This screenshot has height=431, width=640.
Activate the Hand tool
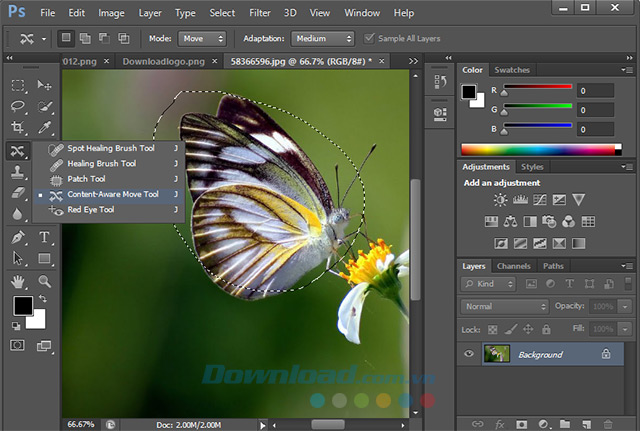tap(18, 281)
